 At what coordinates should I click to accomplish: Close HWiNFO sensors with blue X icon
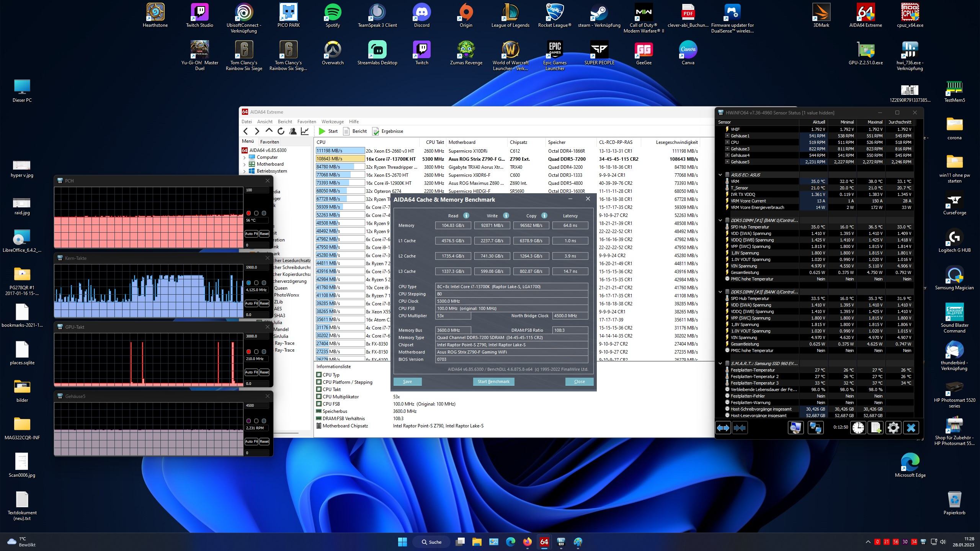click(x=911, y=428)
